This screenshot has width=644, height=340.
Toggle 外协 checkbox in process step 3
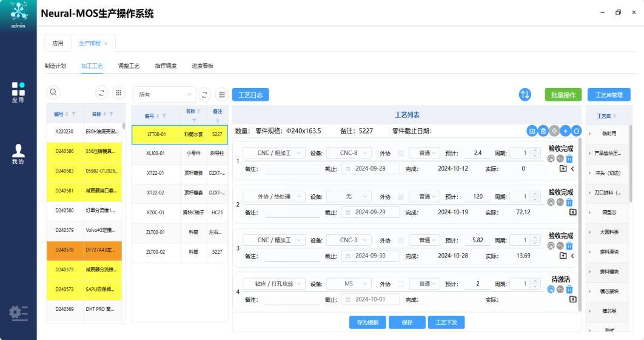[400, 240]
